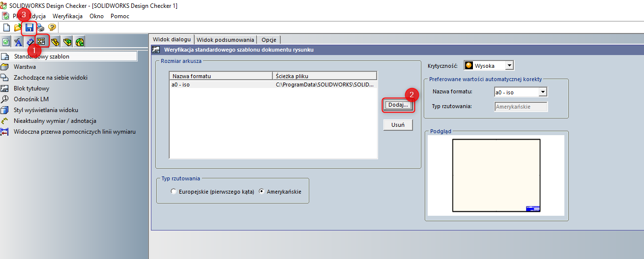This screenshot has width=644, height=259.
Task: Click the SOLIDWORKS app icon in title bar
Action: (x=4, y=5)
